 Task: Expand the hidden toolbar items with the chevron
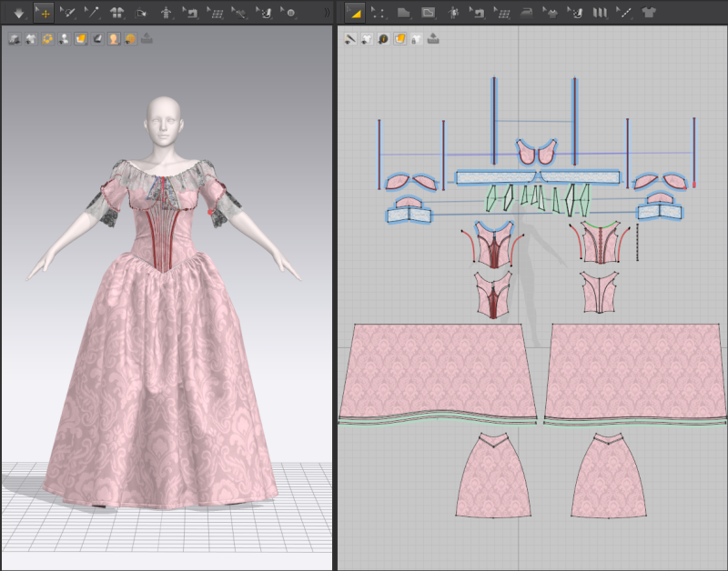pyautogui.click(x=327, y=13)
